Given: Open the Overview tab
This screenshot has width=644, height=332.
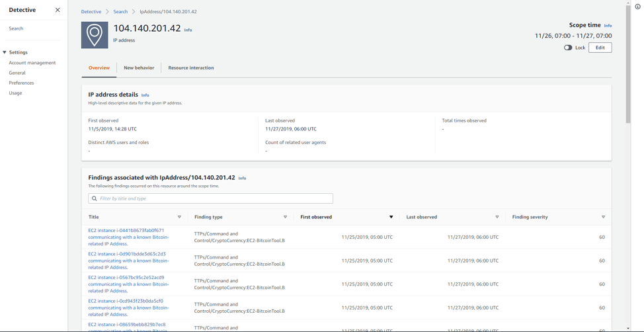Looking at the screenshot, I should 99,68.
